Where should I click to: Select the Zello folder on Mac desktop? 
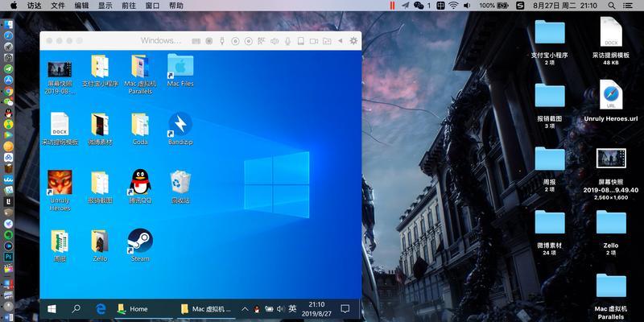tap(611, 233)
